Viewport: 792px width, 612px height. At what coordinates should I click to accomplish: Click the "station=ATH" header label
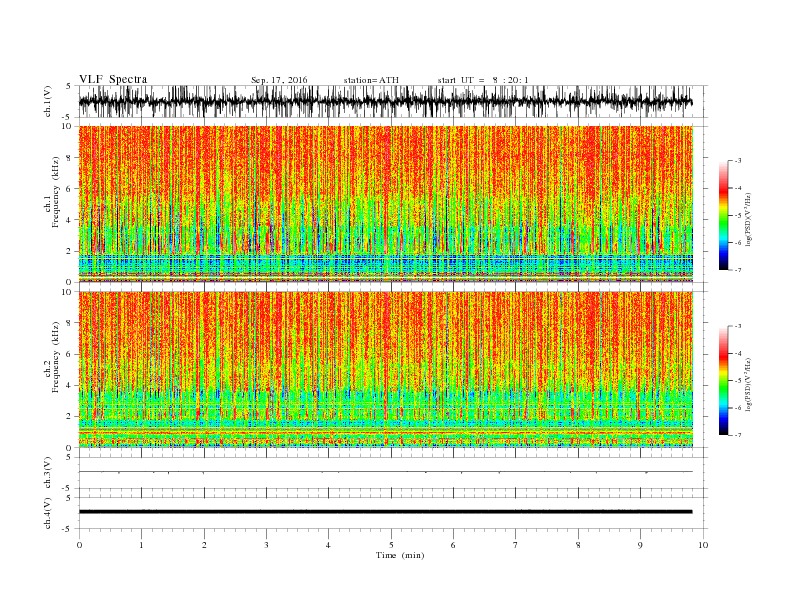[371, 80]
